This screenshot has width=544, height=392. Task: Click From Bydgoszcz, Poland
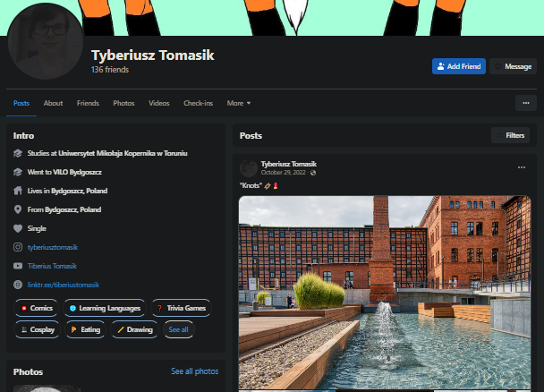64,209
